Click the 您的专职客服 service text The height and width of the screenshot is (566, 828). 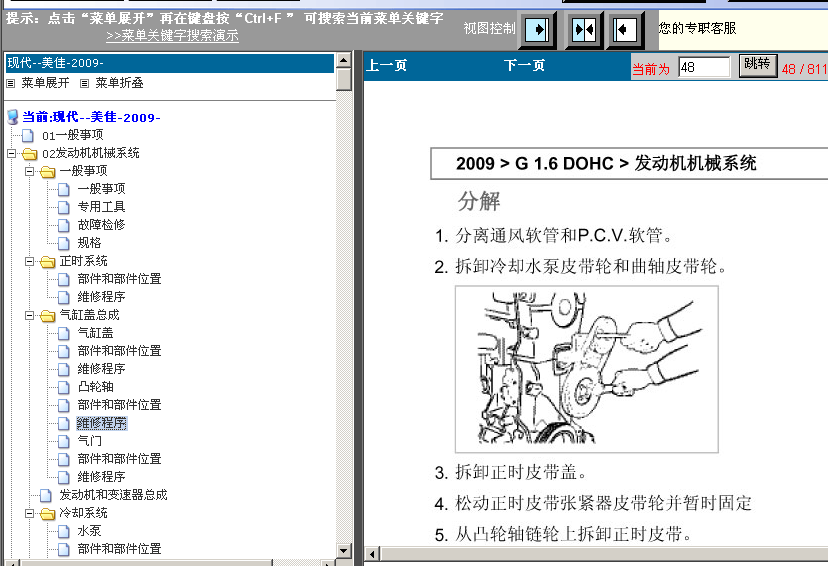pyautogui.click(x=697, y=28)
